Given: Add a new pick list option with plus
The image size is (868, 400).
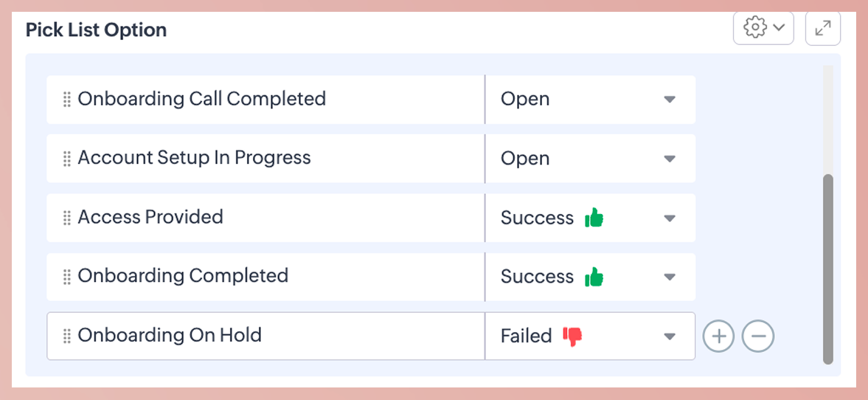Looking at the screenshot, I should tap(718, 337).
